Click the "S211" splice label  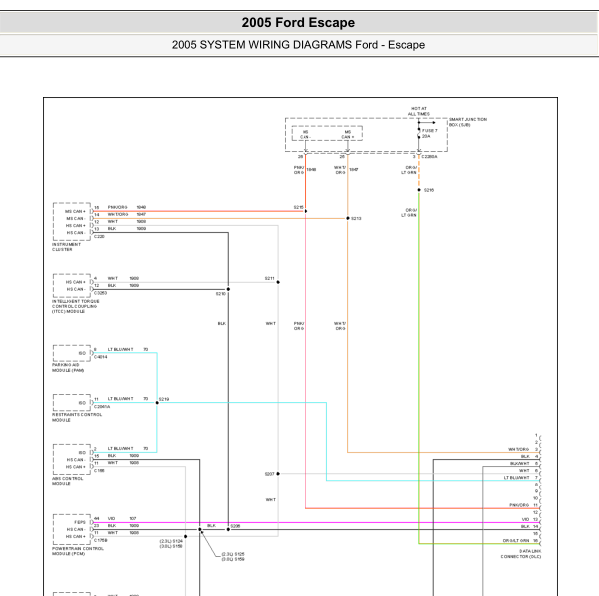click(x=269, y=278)
